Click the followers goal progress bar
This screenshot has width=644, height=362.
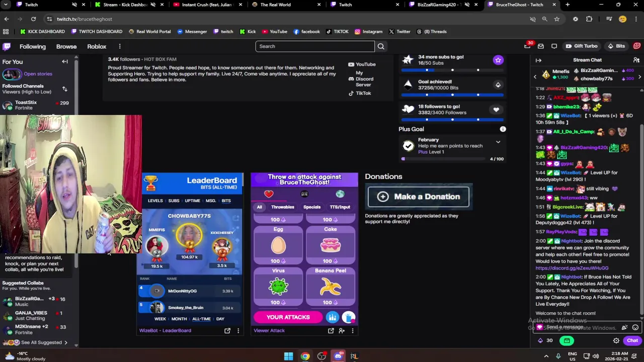coord(452,119)
